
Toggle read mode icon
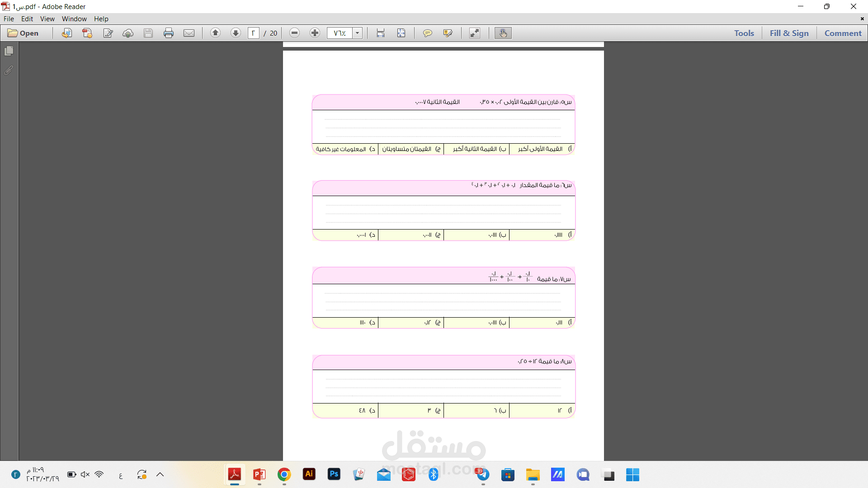[474, 33]
